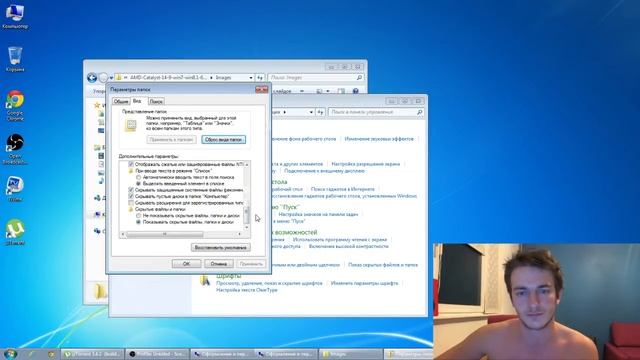Launch the uTorrent desktop shortcut

15,232
